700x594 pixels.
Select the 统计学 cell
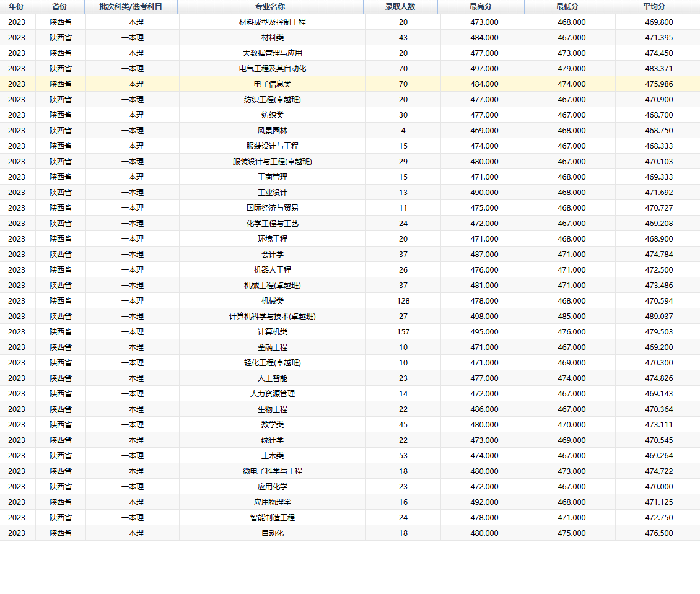click(x=273, y=440)
